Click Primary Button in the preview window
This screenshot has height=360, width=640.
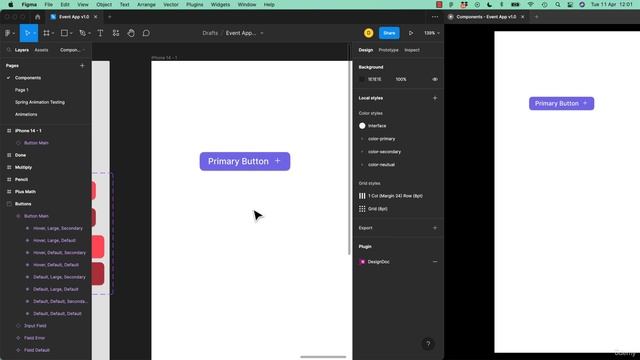tap(562, 104)
